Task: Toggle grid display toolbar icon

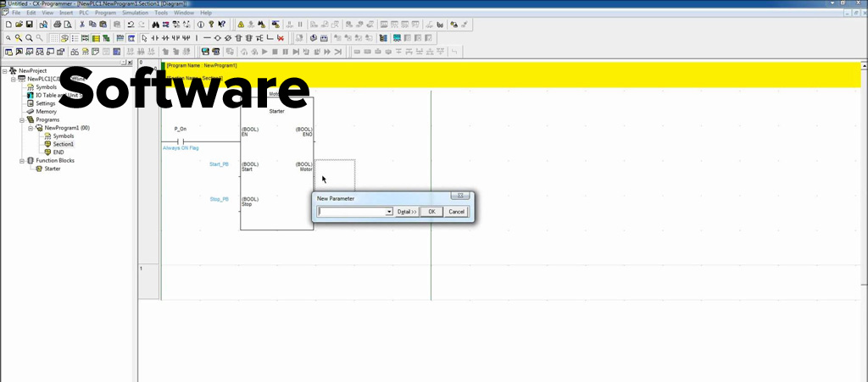Action: pos(54,38)
